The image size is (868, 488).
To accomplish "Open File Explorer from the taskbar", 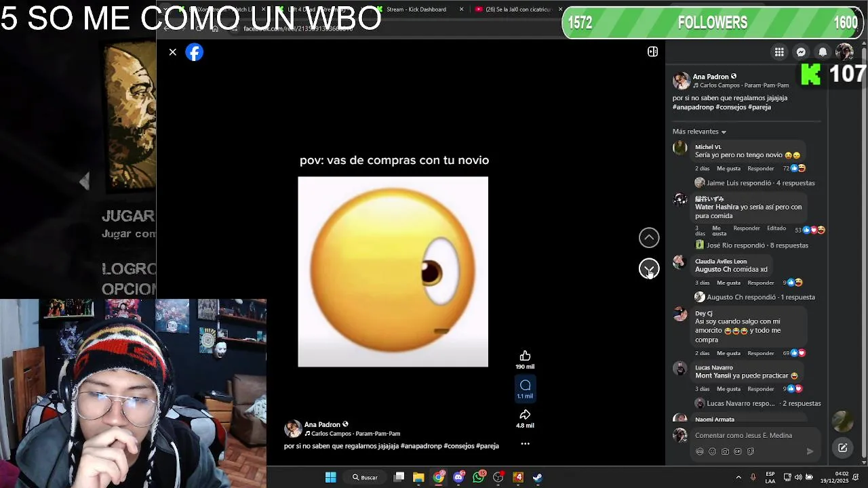I will pyautogui.click(x=418, y=477).
